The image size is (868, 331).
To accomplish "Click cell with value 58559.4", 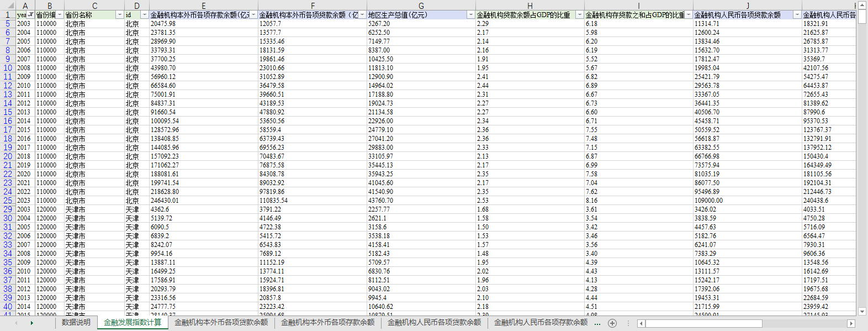I will 312,130.
